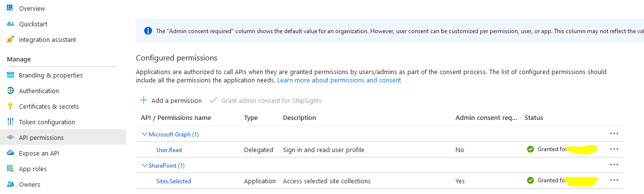Click the 'Yes' admin consent cell
Image resolution: width=644 pixels, height=194 pixels.
click(x=460, y=181)
